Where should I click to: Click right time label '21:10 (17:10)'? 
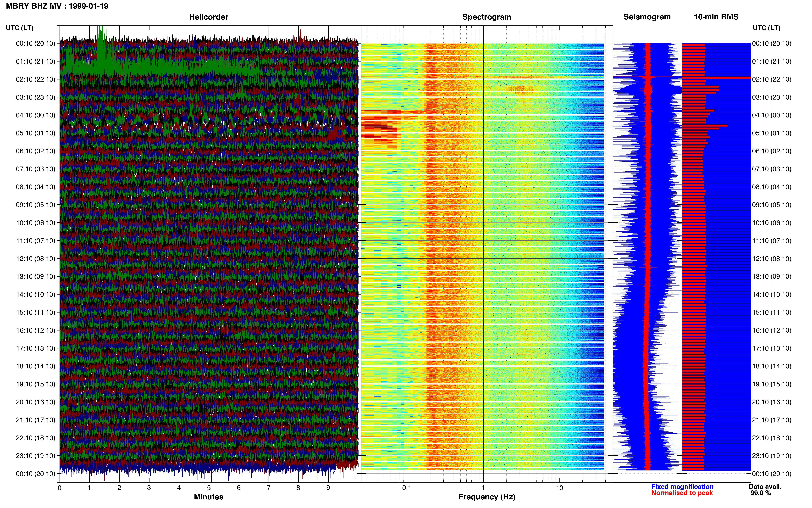[x=772, y=420]
